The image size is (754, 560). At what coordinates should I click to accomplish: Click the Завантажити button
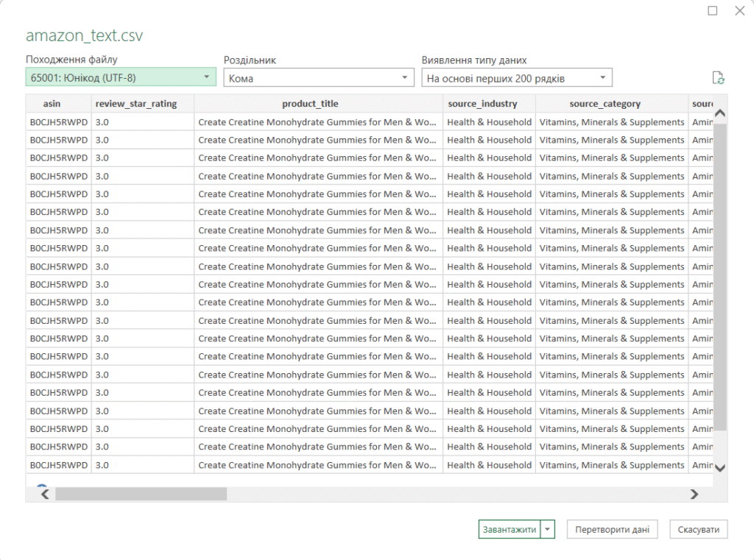pos(510,529)
